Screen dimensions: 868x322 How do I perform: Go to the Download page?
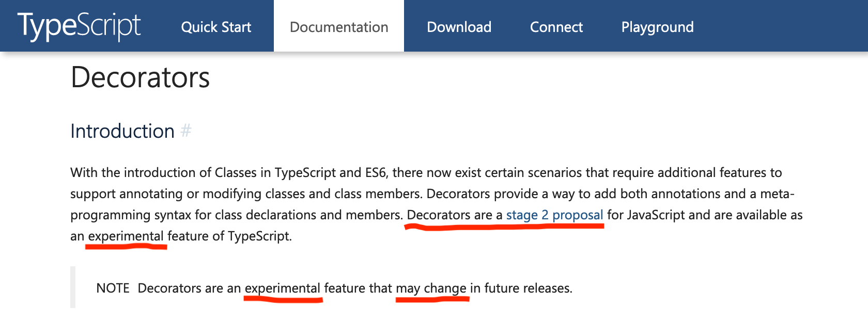(x=459, y=27)
